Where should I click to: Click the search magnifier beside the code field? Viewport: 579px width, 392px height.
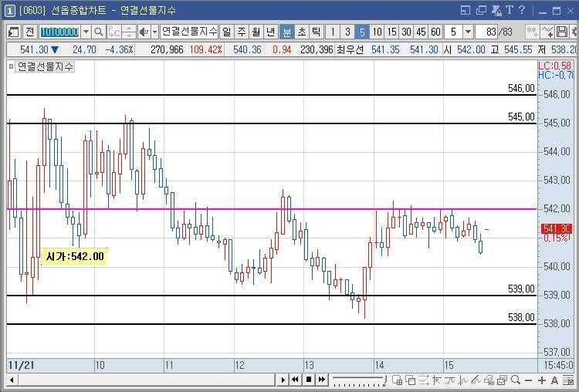coord(99,32)
